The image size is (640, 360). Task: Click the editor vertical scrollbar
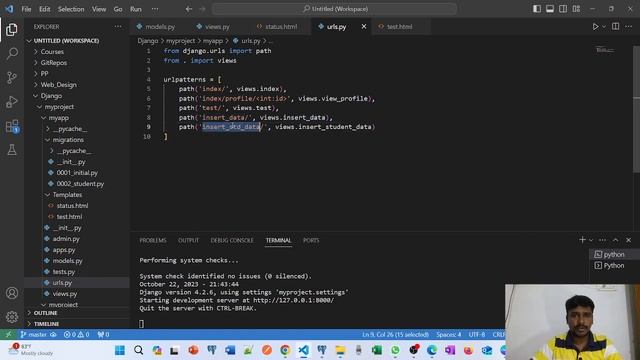pyautogui.click(x=636, y=110)
